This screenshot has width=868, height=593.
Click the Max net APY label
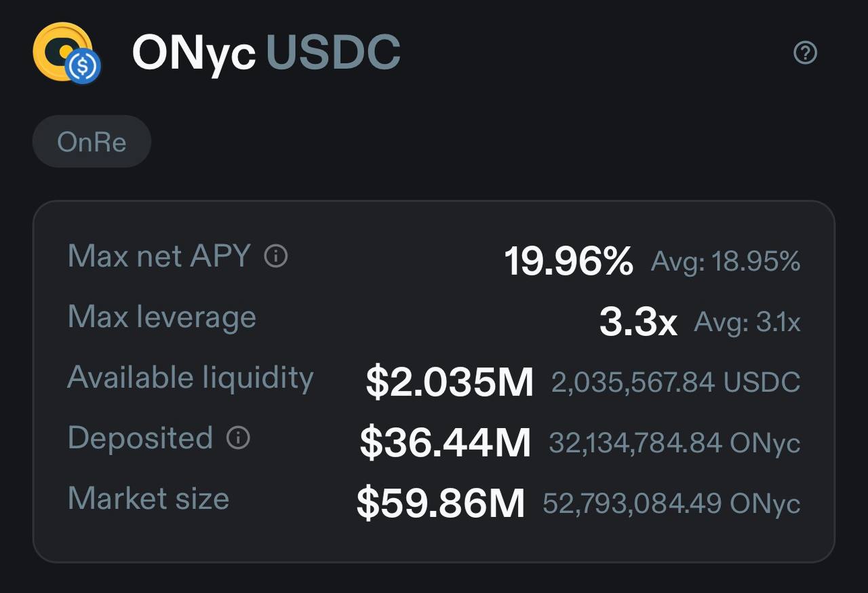click(x=159, y=256)
